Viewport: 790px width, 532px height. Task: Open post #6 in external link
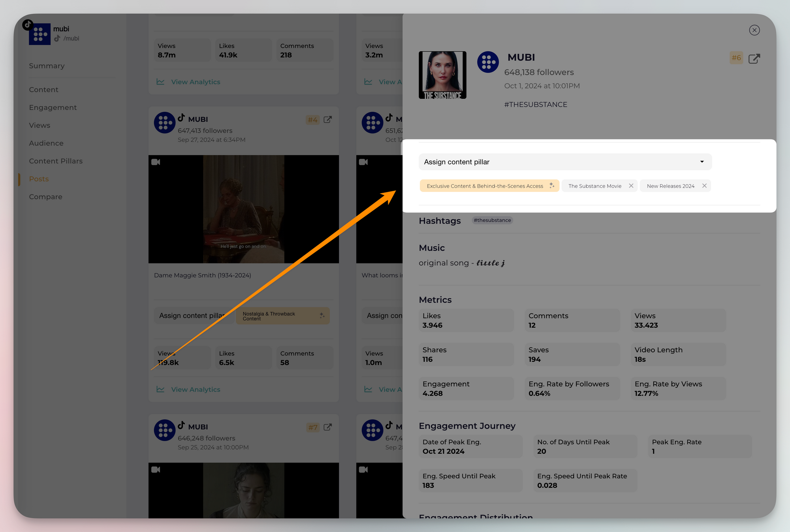click(754, 58)
